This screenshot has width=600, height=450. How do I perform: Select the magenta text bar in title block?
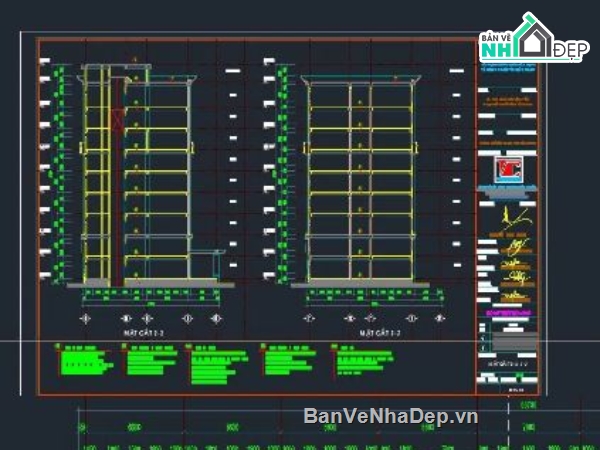click(508, 313)
